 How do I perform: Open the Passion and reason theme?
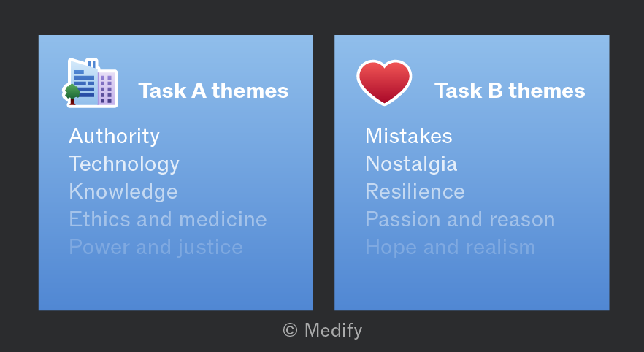(460, 219)
